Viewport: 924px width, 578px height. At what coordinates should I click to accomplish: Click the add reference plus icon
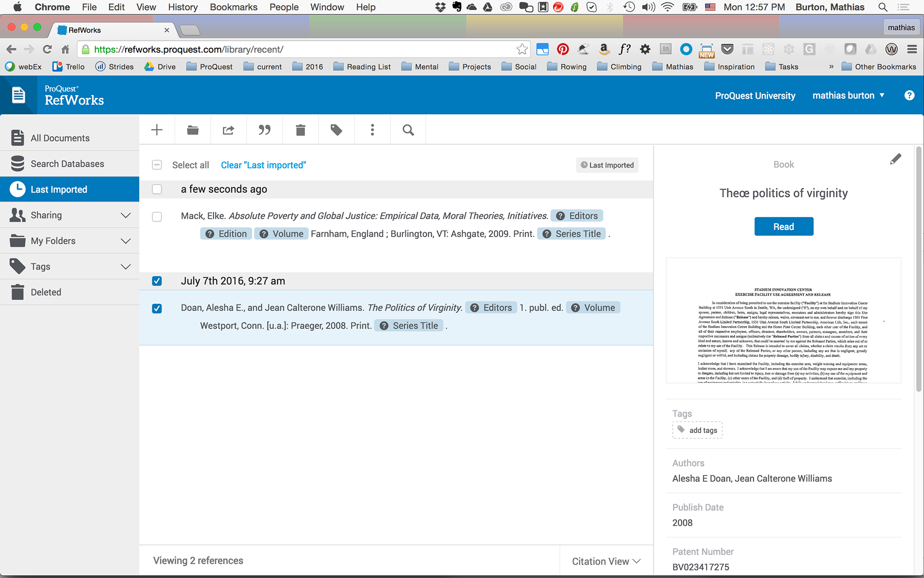[157, 130]
